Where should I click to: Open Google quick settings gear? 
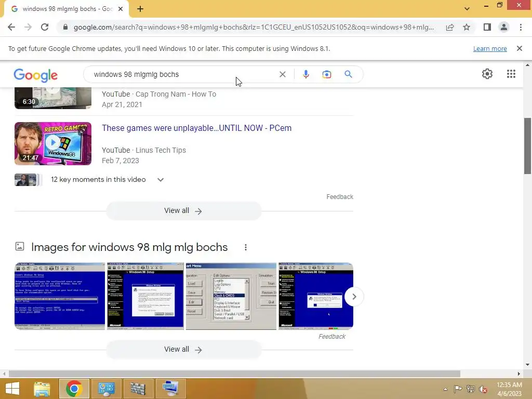click(x=487, y=74)
